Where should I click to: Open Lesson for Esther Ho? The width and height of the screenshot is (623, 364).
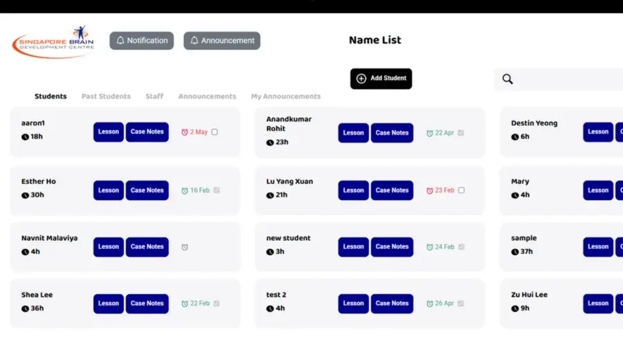coord(109,190)
